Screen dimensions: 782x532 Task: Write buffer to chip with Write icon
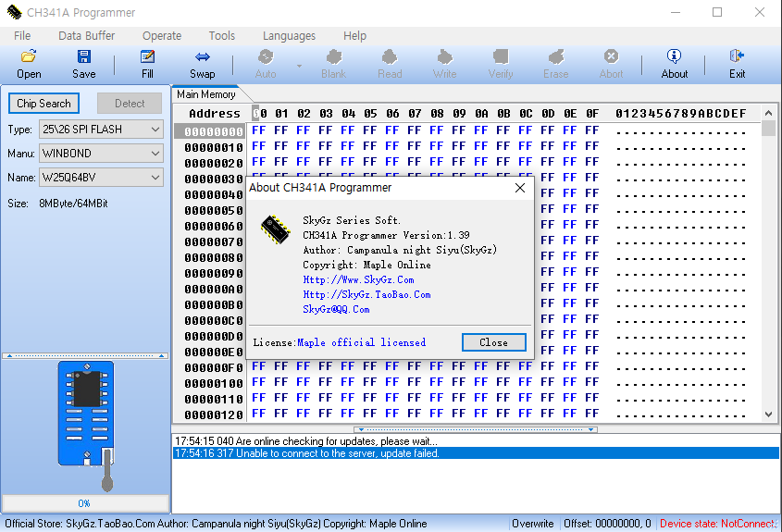pos(444,65)
